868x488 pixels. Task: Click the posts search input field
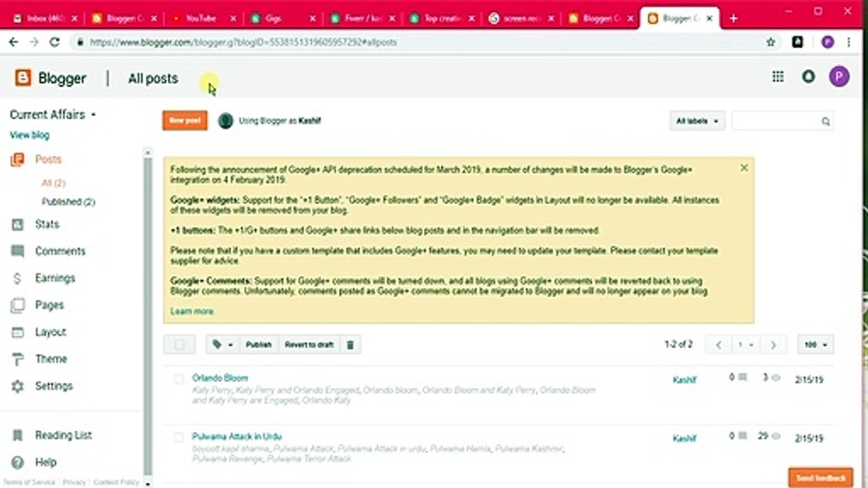coord(776,121)
